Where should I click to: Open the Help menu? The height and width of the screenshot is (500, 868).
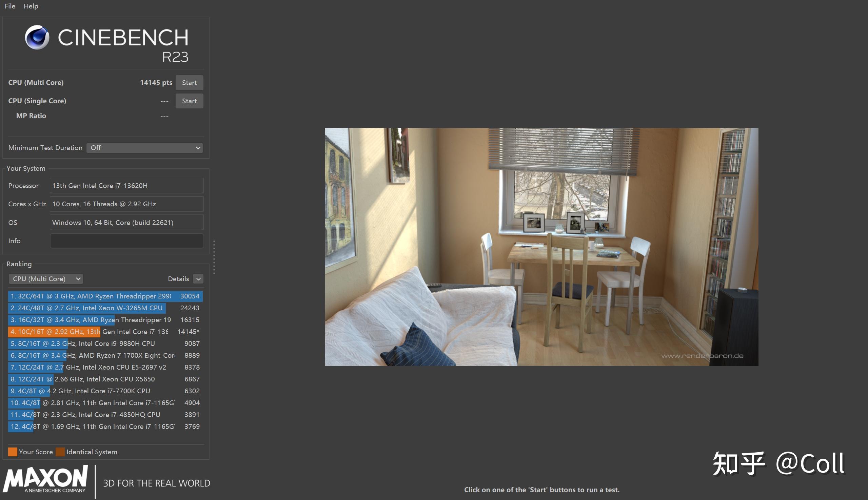(x=31, y=6)
